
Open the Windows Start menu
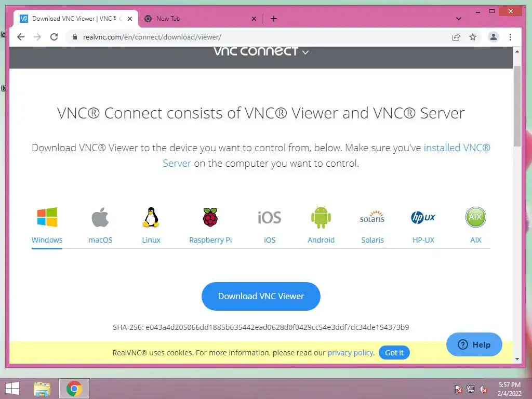(x=12, y=389)
